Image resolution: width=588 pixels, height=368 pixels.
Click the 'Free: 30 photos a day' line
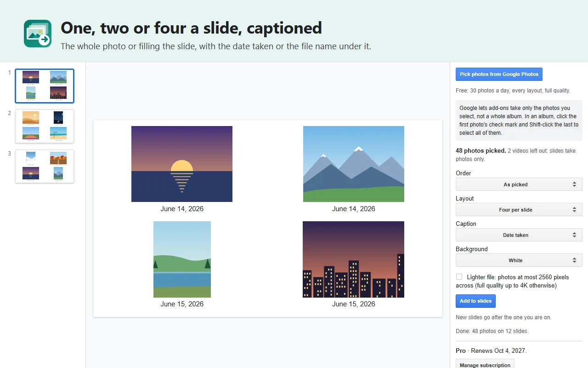[x=513, y=91]
